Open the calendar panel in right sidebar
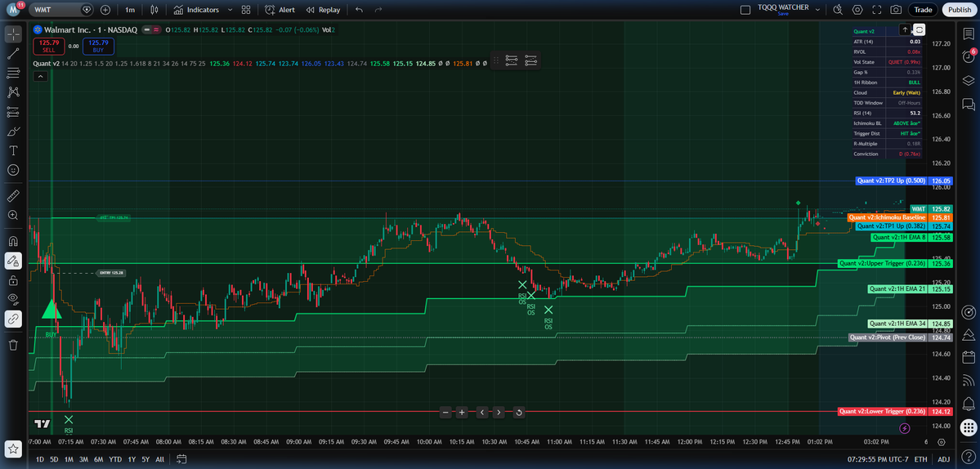This screenshot has width=980, height=469. click(968, 357)
